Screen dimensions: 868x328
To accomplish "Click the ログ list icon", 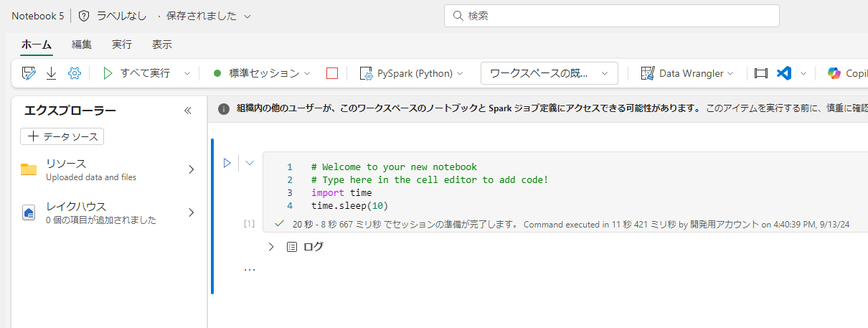I will 292,247.
